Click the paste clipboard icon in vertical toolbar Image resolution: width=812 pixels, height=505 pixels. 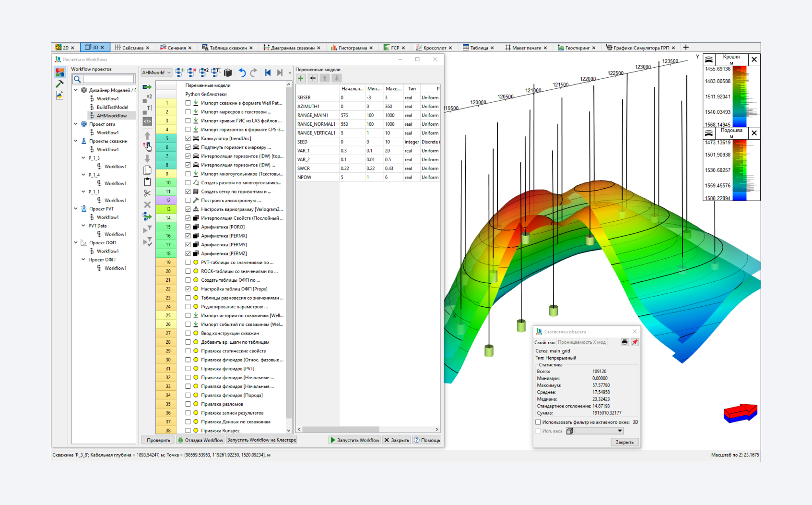pyautogui.click(x=147, y=181)
